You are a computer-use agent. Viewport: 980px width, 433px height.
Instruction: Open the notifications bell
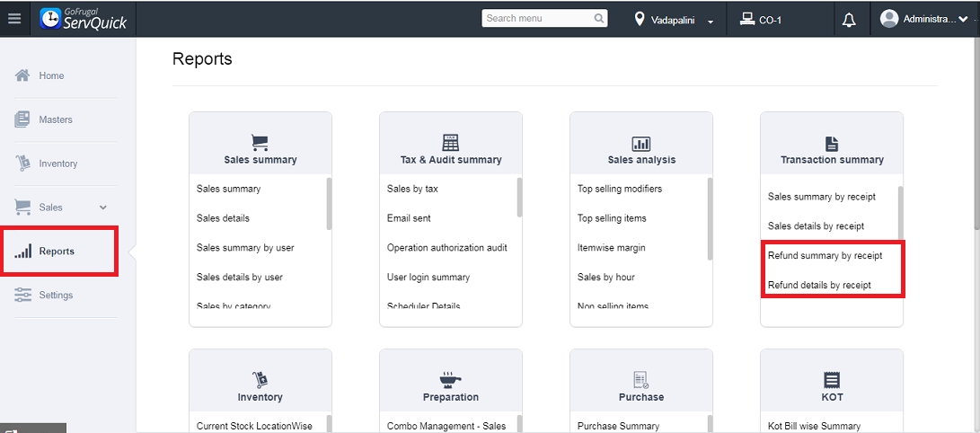click(849, 20)
